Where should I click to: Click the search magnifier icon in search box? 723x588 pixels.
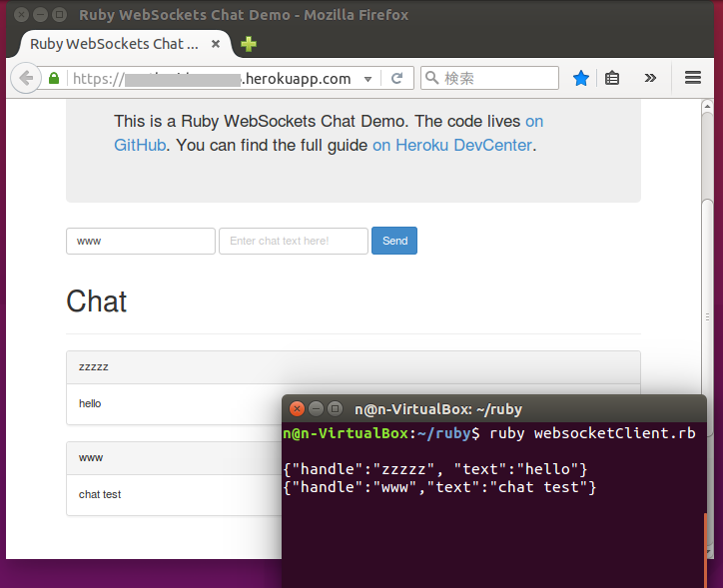431,79
